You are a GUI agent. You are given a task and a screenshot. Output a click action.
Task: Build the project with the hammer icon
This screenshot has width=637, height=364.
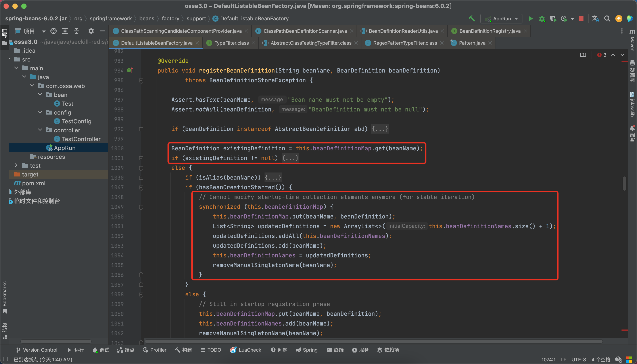pos(472,19)
